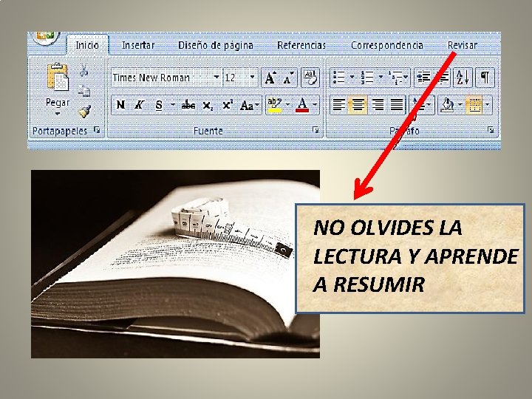The height and width of the screenshot is (399, 532).
Task: Toggle Underline with the S button
Action: coord(158,105)
